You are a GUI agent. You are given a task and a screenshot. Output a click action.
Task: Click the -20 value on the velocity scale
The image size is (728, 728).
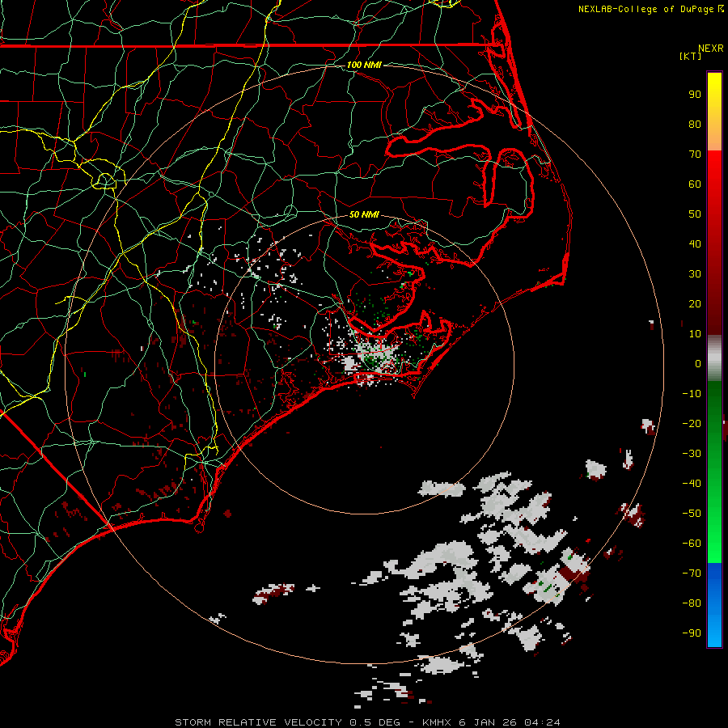pyautogui.click(x=692, y=423)
